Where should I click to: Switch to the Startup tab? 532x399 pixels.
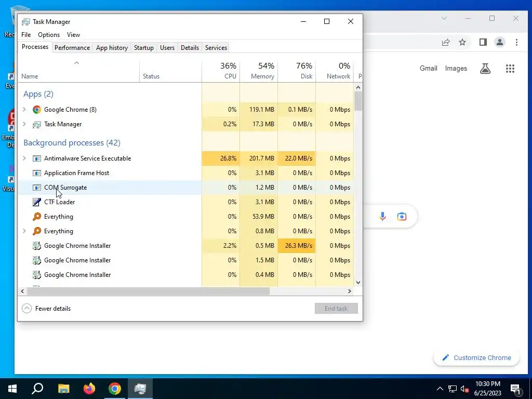coord(144,48)
